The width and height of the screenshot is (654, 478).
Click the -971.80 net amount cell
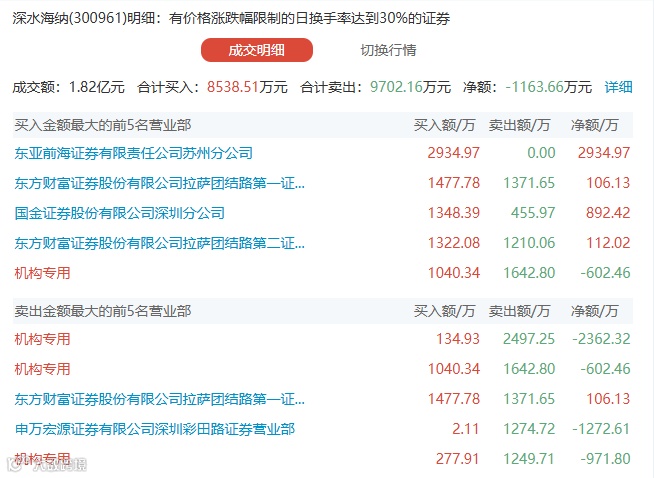coord(605,459)
